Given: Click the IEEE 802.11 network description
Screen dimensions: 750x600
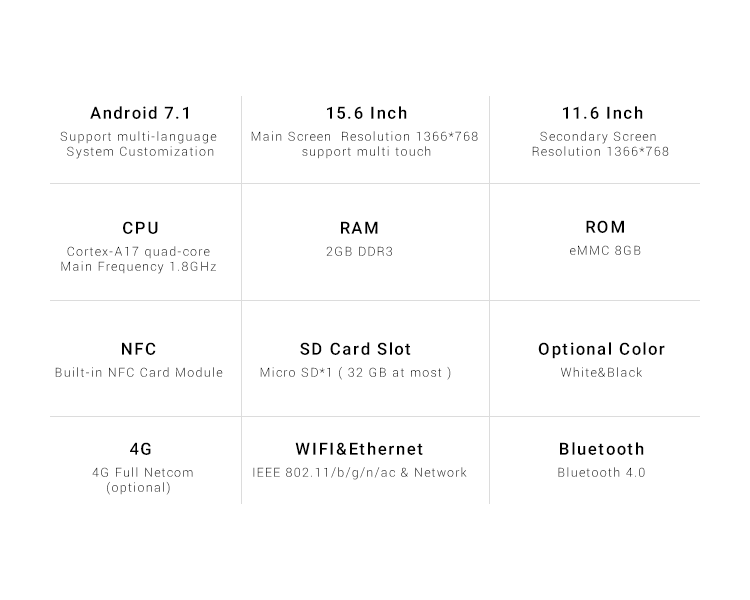Looking at the screenshot, I should coord(360,473).
